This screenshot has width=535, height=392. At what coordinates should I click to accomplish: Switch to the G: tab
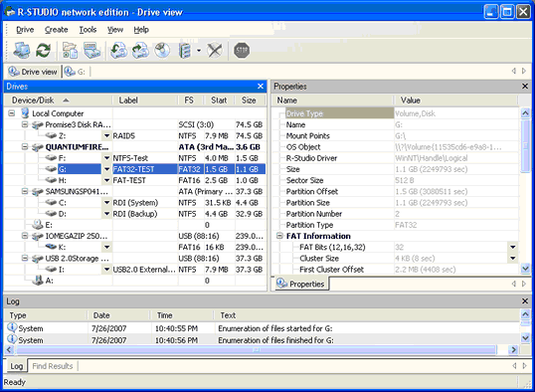tap(76, 72)
